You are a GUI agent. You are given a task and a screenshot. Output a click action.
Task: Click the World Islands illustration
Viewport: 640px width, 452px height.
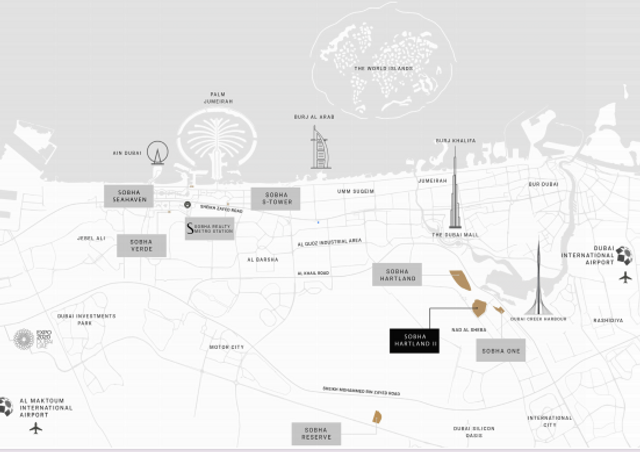coord(382,61)
